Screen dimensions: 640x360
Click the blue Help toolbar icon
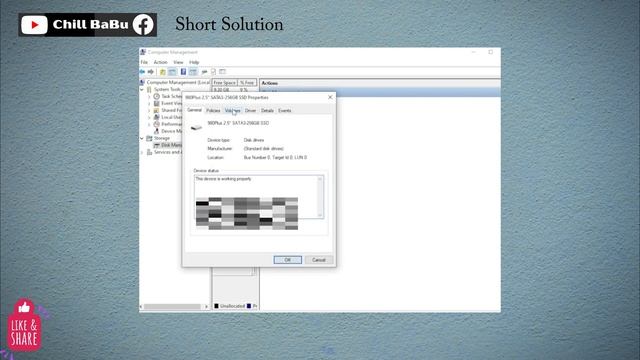pyautogui.click(x=183, y=72)
